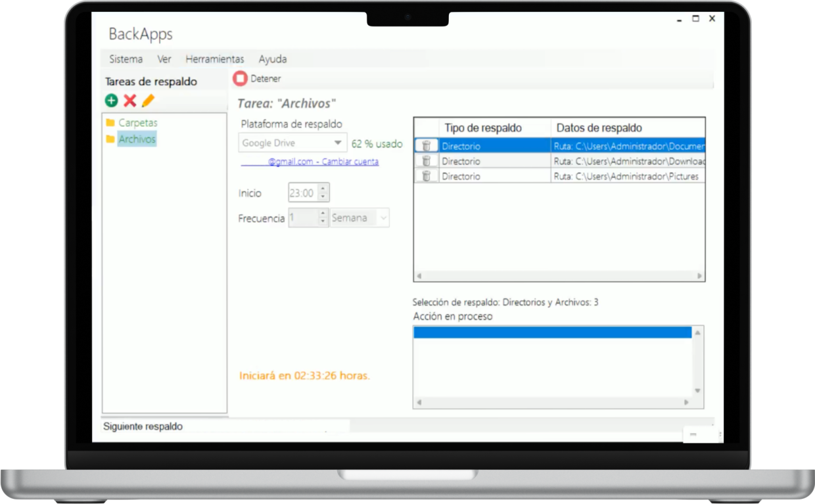This screenshot has width=815, height=504.
Task: Click the Cambiar cuenta account link
Action: click(350, 162)
